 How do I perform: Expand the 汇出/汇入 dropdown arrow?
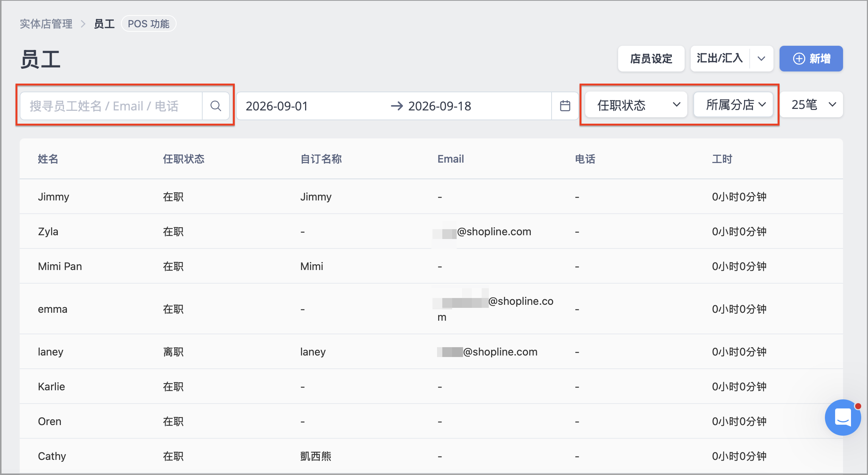tap(761, 59)
